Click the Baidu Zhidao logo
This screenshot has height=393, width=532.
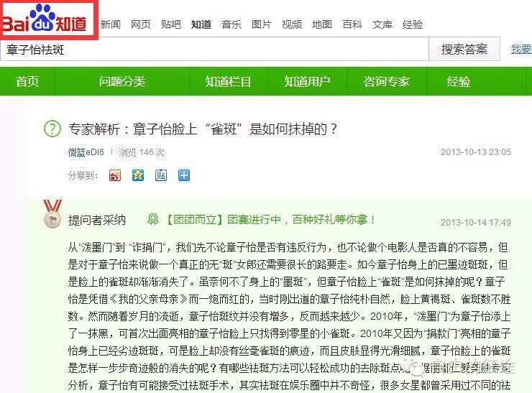coord(44,19)
